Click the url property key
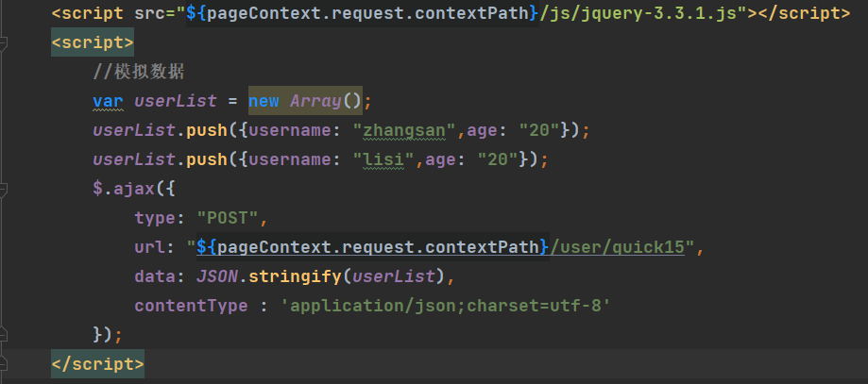The width and height of the screenshot is (868, 384). tap(149, 247)
